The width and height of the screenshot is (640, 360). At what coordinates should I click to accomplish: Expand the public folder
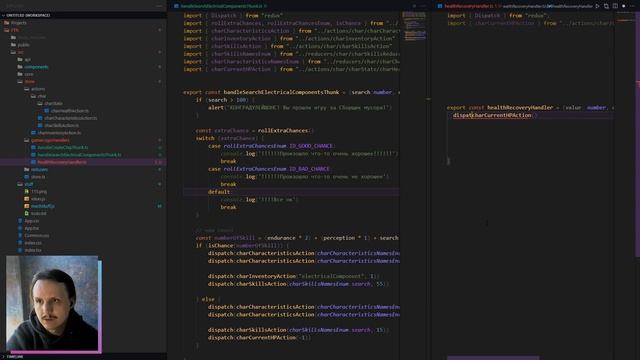[23, 45]
